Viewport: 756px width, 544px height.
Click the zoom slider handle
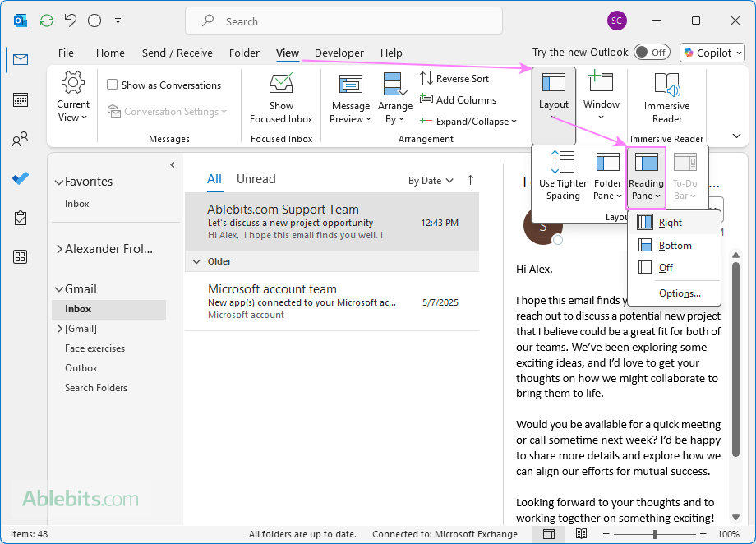click(655, 534)
